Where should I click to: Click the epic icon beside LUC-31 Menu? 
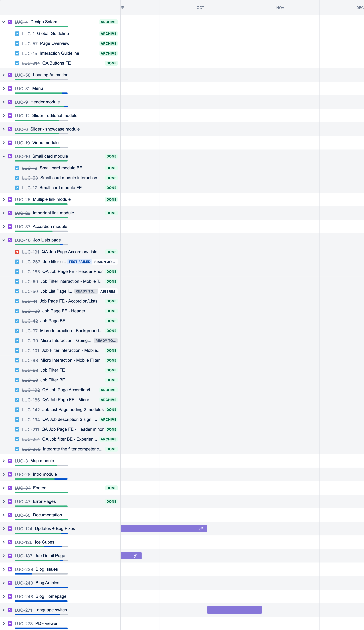[x=10, y=88]
